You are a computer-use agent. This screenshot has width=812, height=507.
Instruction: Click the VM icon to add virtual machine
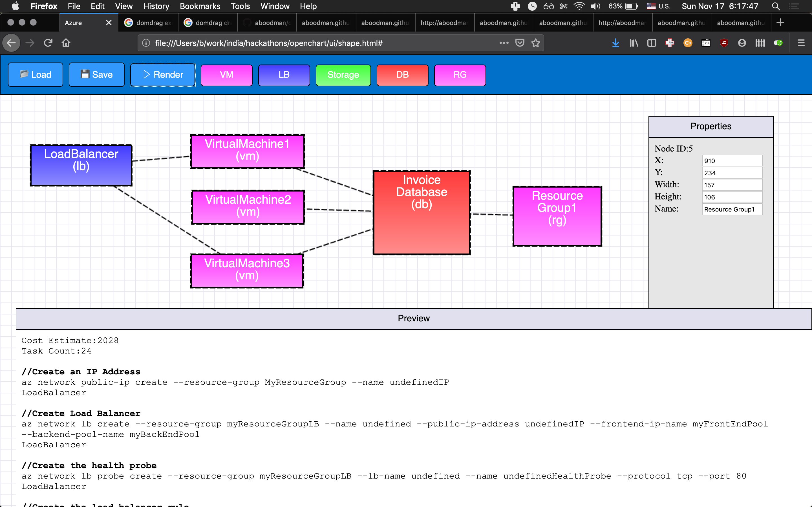point(226,75)
